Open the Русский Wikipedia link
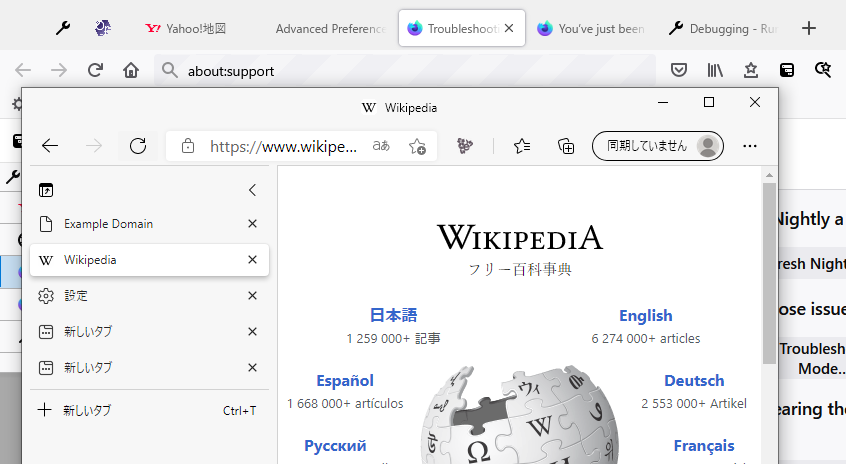The image size is (846, 464). [335, 446]
